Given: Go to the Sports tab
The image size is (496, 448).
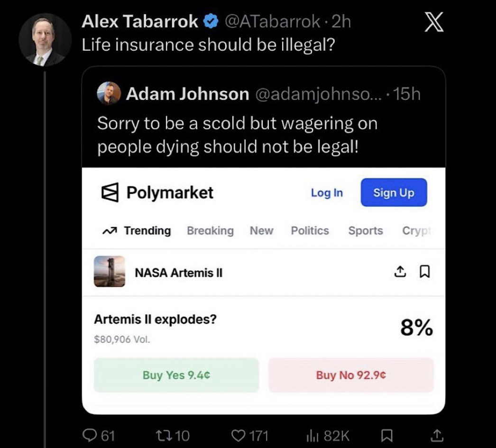Looking at the screenshot, I should pos(366,231).
